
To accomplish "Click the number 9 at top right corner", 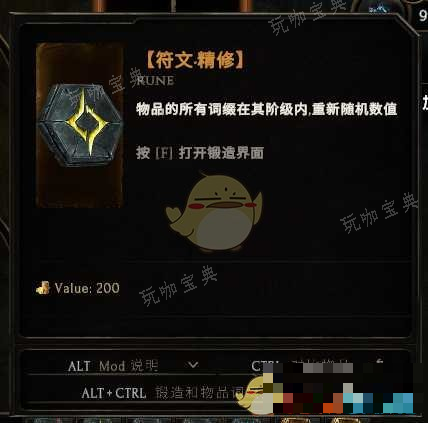I will coord(423,15).
